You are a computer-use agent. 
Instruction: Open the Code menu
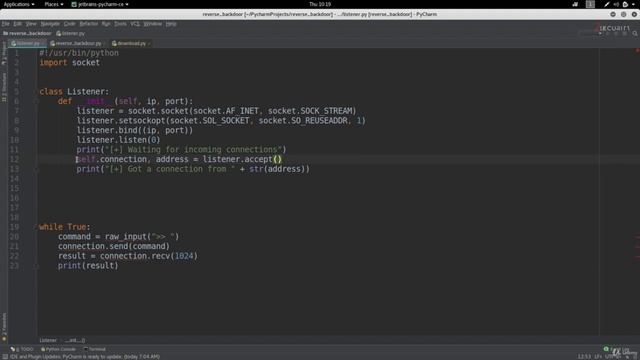69,24
